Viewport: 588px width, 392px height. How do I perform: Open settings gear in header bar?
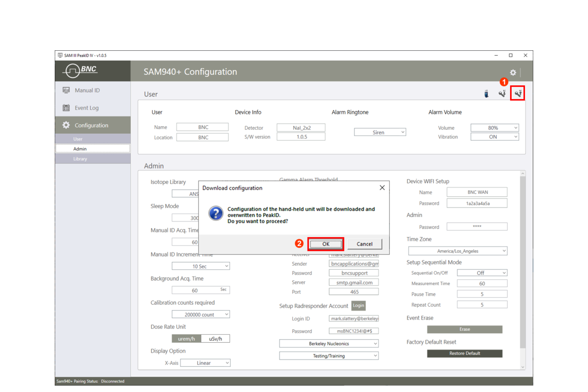[x=513, y=72]
